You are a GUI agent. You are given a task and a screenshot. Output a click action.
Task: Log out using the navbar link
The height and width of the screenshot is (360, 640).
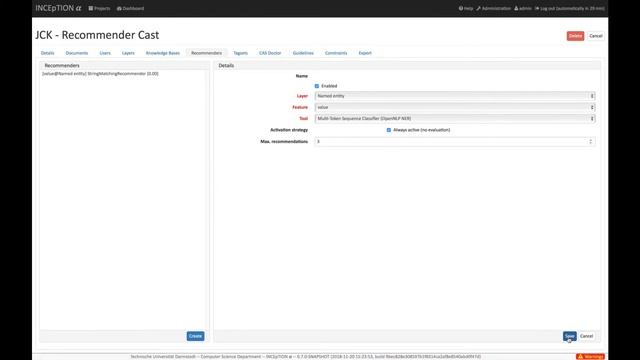(569, 8)
